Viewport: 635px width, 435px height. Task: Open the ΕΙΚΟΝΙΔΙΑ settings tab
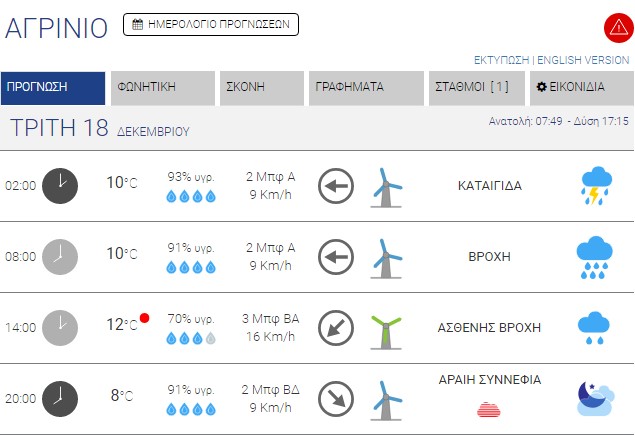[579, 88]
